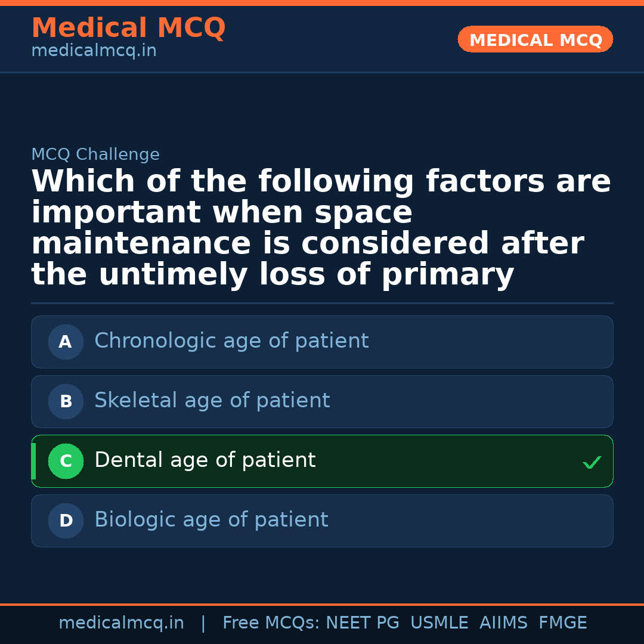The width and height of the screenshot is (644, 644).
Task: Open the MCQ Challenge section label
Action: point(95,154)
